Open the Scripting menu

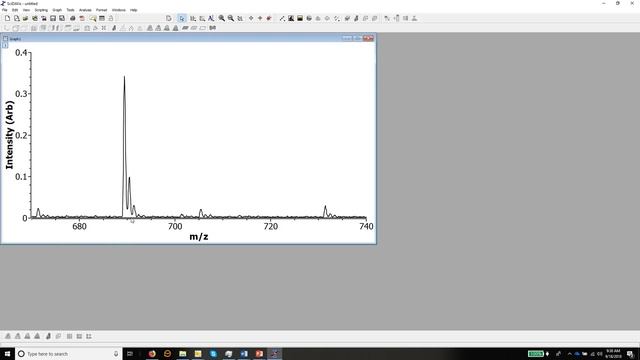coord(41,10)
